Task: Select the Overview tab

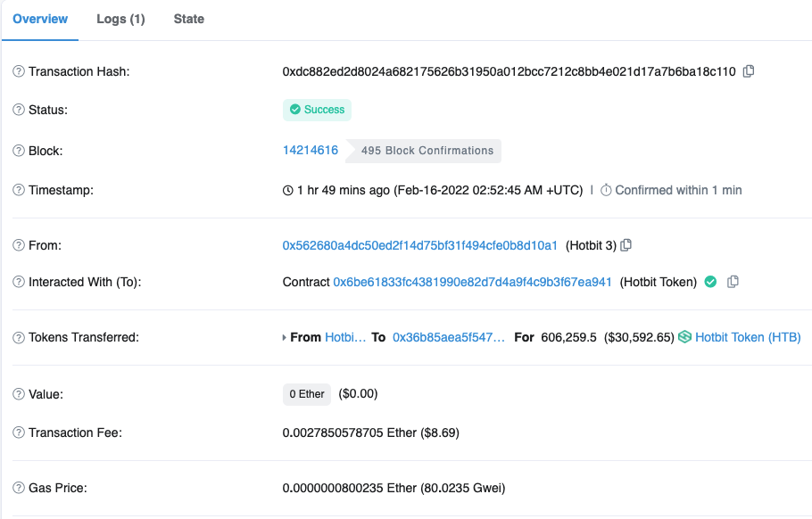Action: (40, 19)
